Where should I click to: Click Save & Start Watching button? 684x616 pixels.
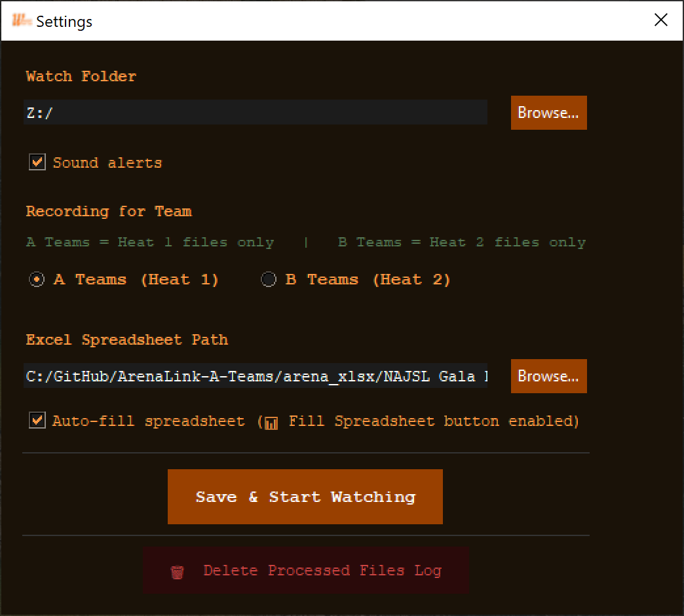pos(305,497)
